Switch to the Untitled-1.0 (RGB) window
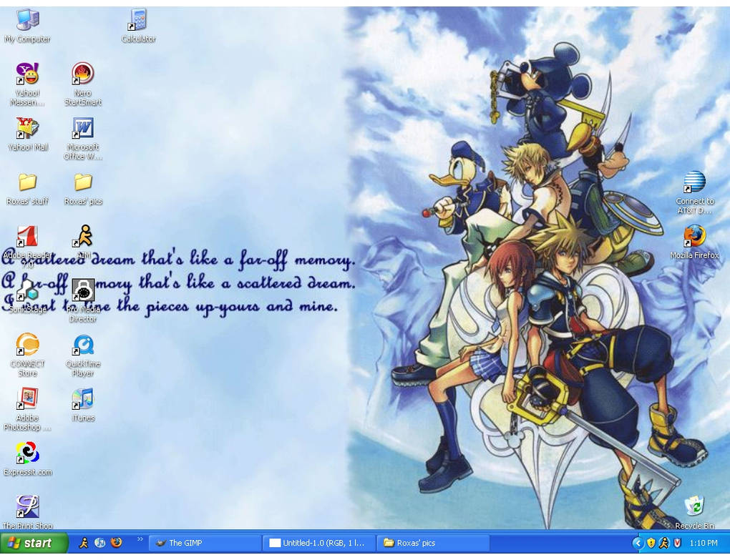The image size is (730, 560). pyautogui.click(x=319, y=543)
